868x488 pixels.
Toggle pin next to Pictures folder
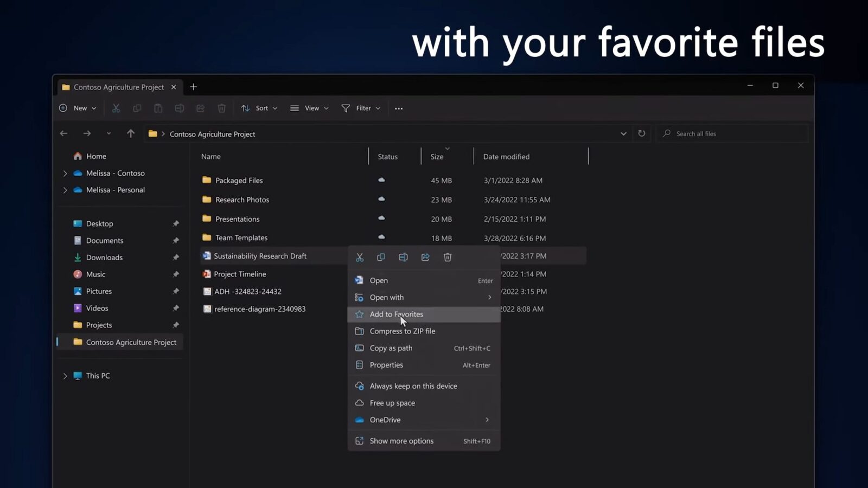pyautogui.click(x=176, y=291)
